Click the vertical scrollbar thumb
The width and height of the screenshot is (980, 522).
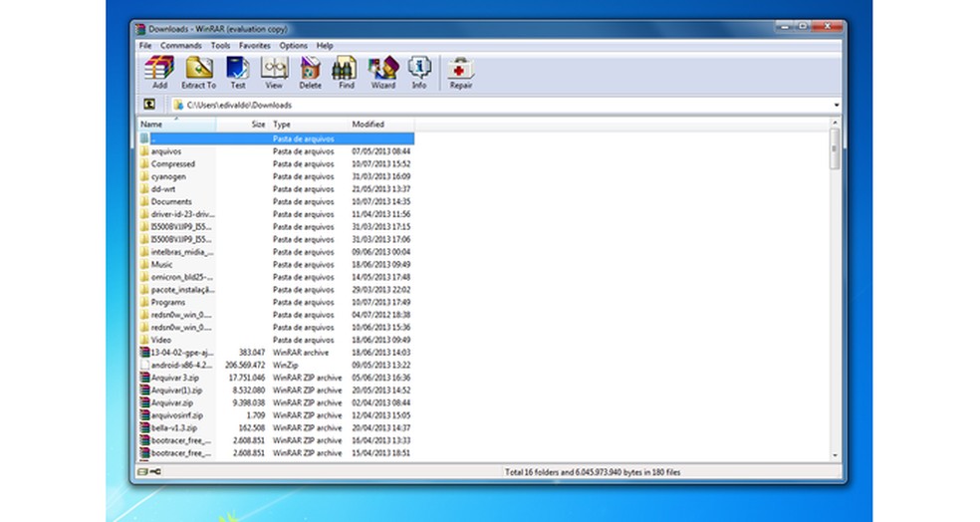tap(835, 148)
